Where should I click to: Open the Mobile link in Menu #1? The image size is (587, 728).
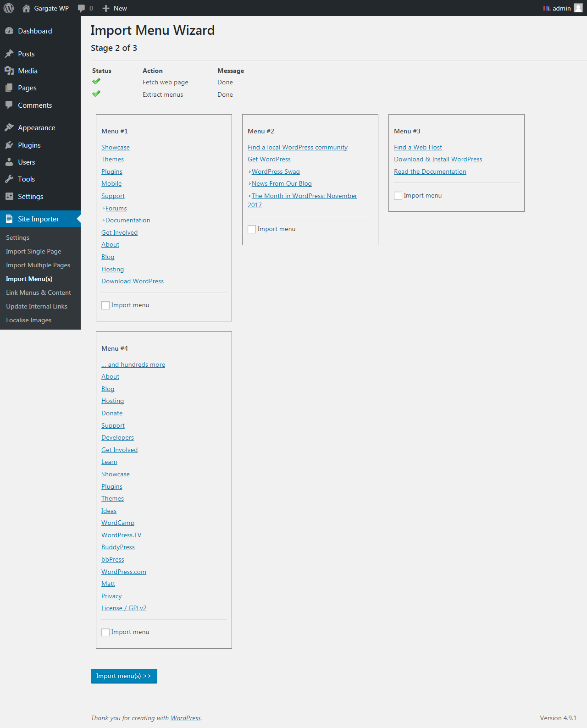[x=111, y=183]
